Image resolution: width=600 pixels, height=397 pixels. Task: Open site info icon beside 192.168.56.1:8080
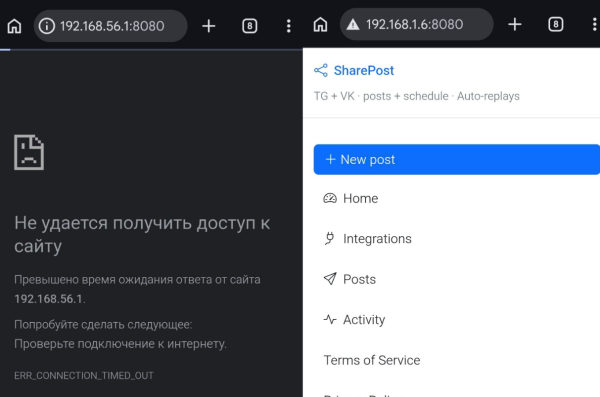pyautogui.click(x=47, y=26)
